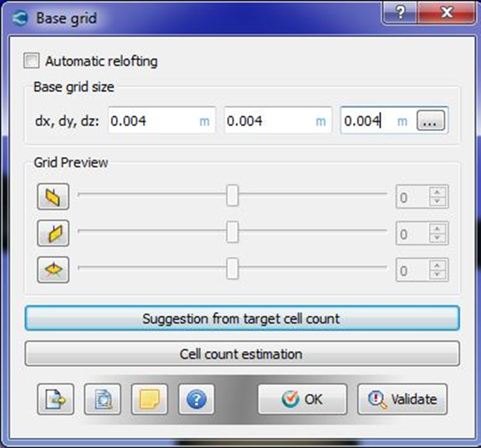
Task: Click the third grid preview slider handle
Action: pos(232,269)
